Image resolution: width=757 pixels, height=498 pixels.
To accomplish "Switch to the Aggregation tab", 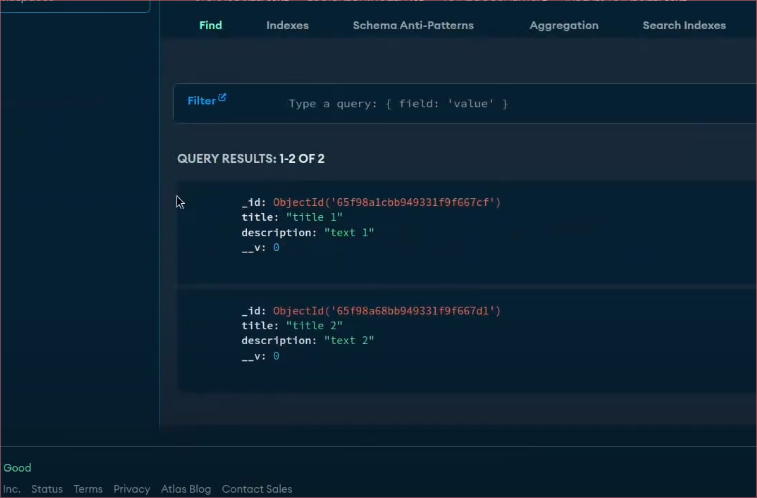I will click(564, 25).
